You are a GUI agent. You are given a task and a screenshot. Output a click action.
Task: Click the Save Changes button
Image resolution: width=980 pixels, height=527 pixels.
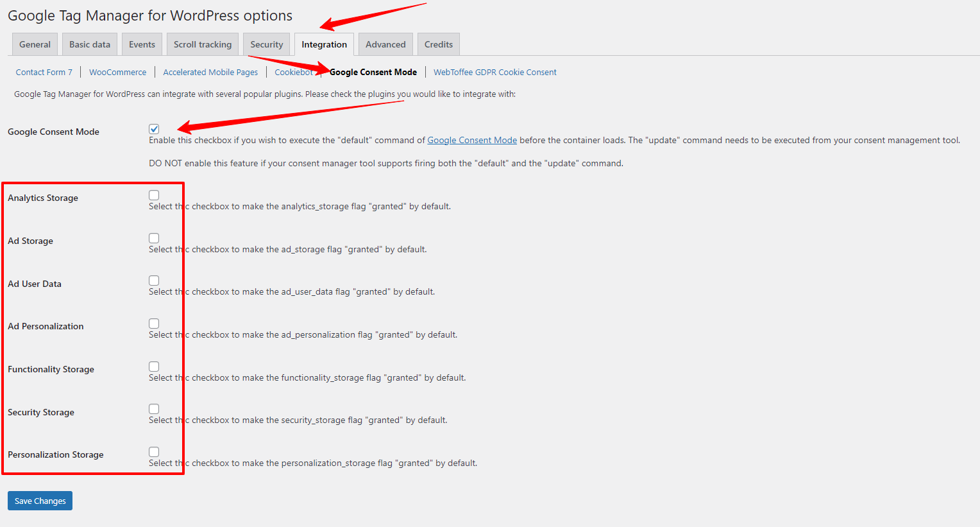40,501
